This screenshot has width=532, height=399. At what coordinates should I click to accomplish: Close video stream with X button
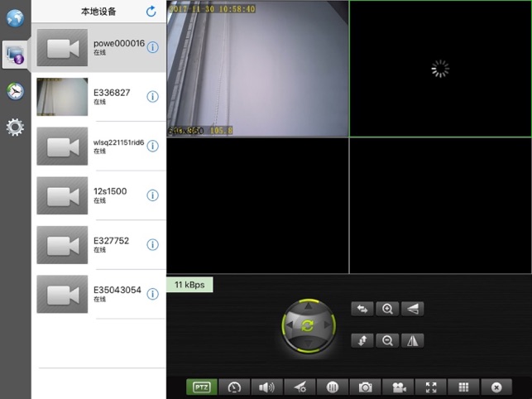496,387
